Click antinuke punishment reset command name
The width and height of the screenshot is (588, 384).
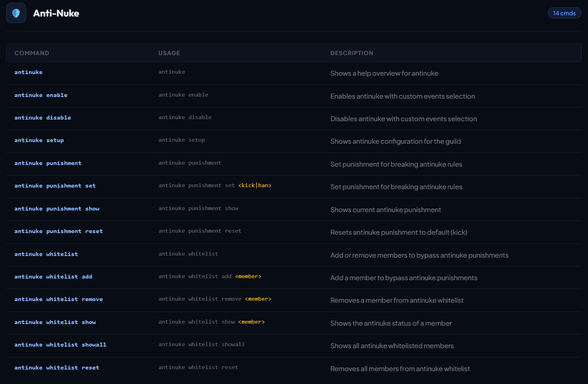[x=59, y=231]
